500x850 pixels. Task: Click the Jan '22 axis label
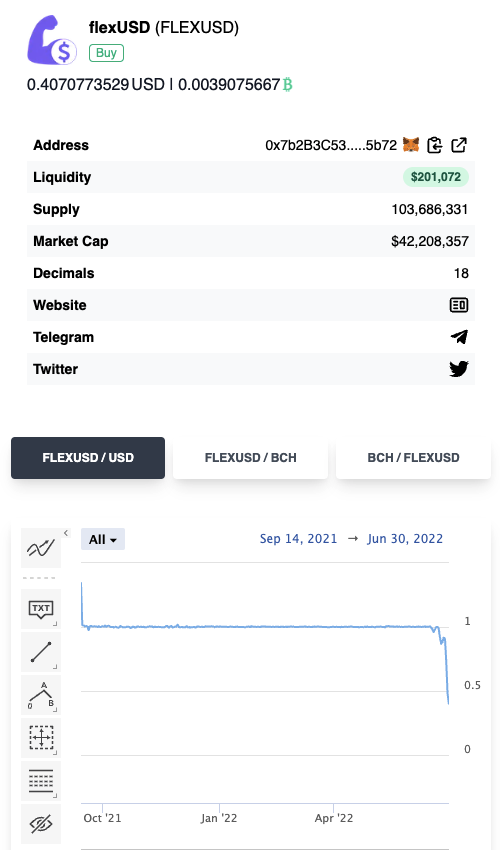pyautogui.click(x=219, y=818)
